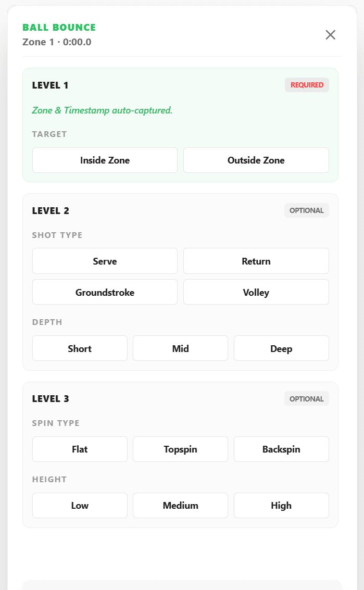Choose Serve shot type
This screenshot has height=590, width=364.
(x=105, y=261)
